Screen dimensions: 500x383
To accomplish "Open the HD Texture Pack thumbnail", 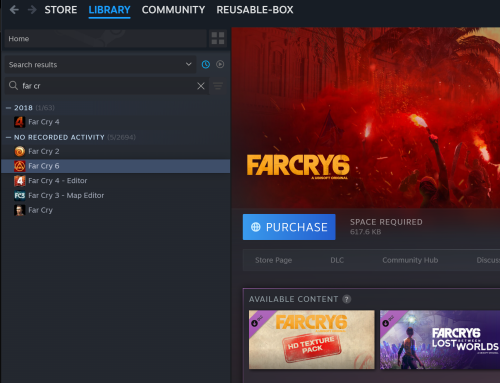I will pos(312,340).
